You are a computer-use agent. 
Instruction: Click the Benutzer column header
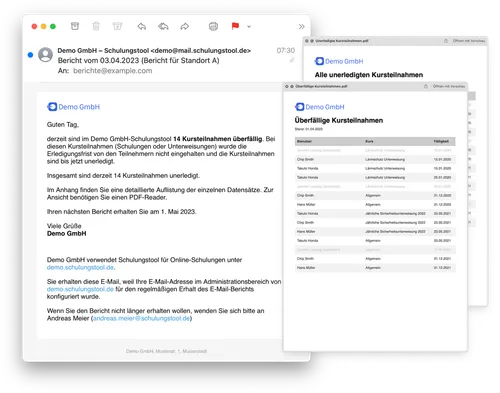tap(304, 141)
